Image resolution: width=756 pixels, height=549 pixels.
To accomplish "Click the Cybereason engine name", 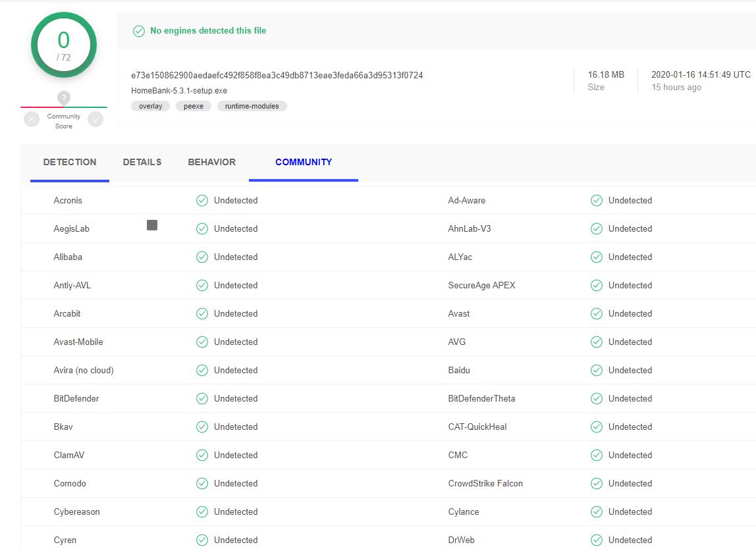I will (76, 512).
